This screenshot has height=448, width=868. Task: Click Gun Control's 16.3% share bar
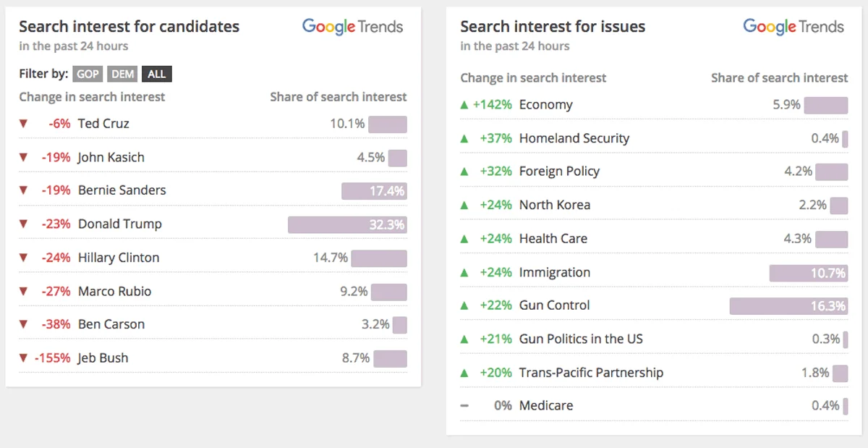click(x=788, y=305)
